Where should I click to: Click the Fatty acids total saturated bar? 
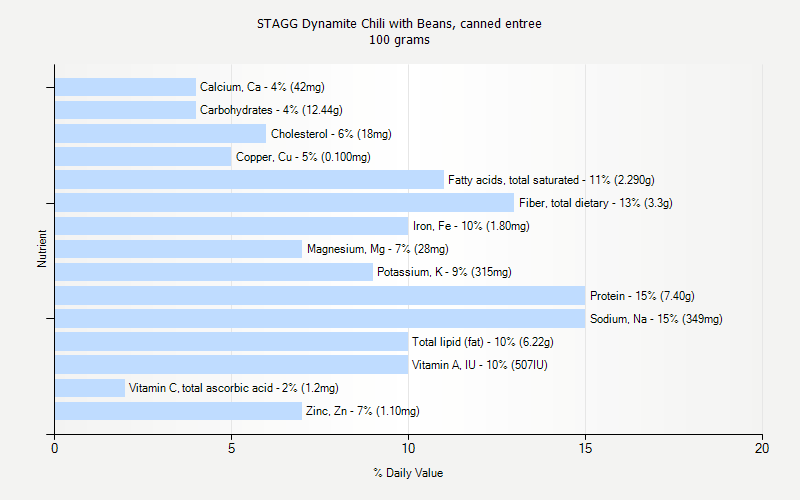point(249,180)
